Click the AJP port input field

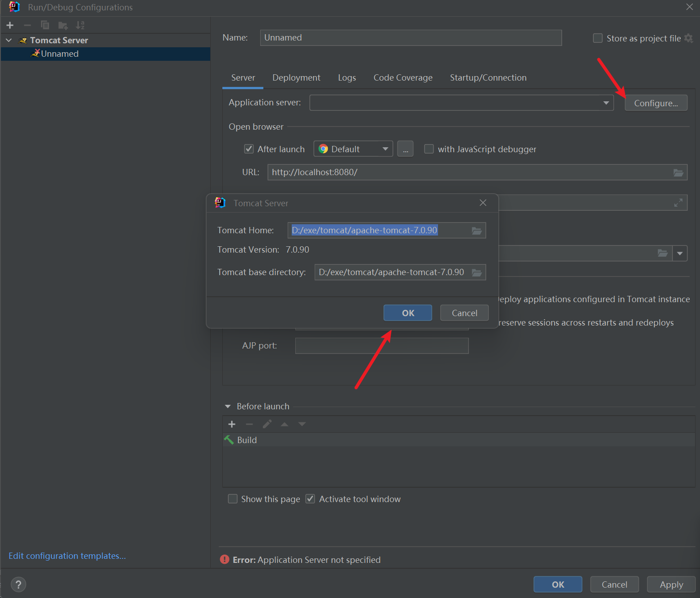point(382,346)
